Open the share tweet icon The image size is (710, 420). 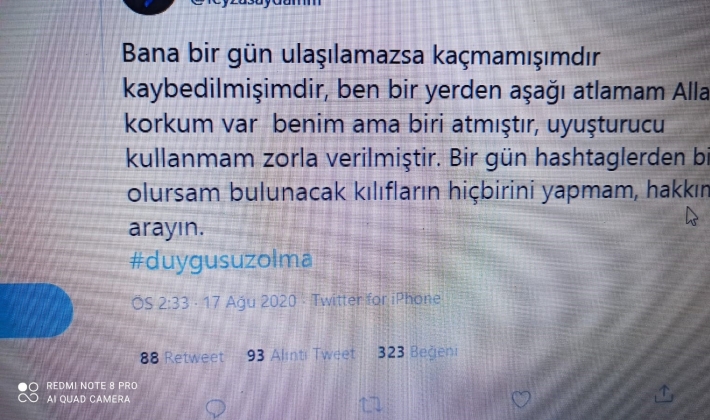(x=664, y=394)
